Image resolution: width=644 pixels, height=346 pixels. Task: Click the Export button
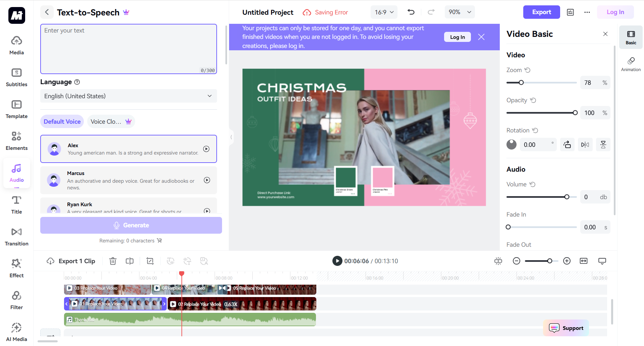coord(541,12)
